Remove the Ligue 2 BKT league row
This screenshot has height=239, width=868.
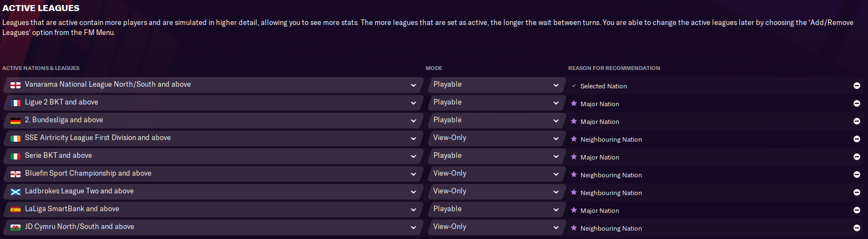[857, 103]
